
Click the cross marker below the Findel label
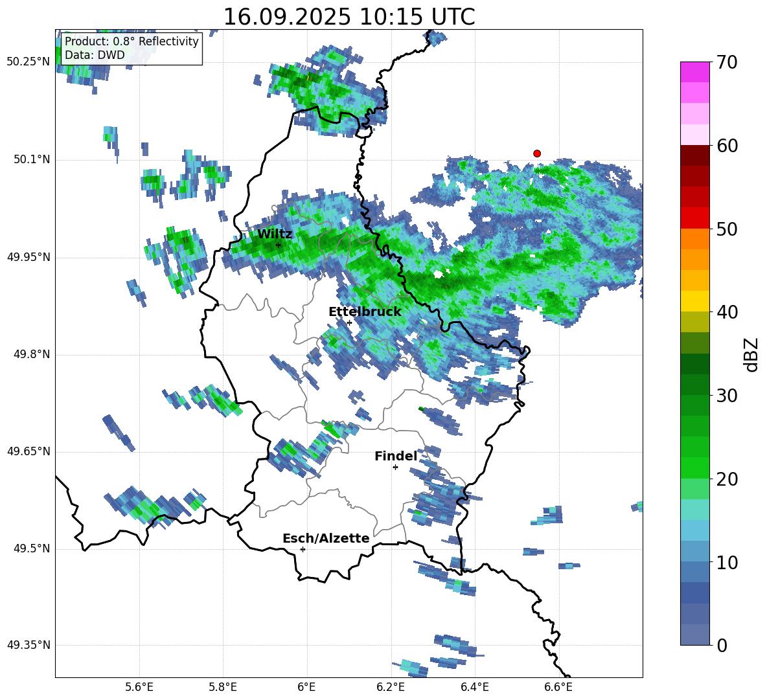coord(395,468)
